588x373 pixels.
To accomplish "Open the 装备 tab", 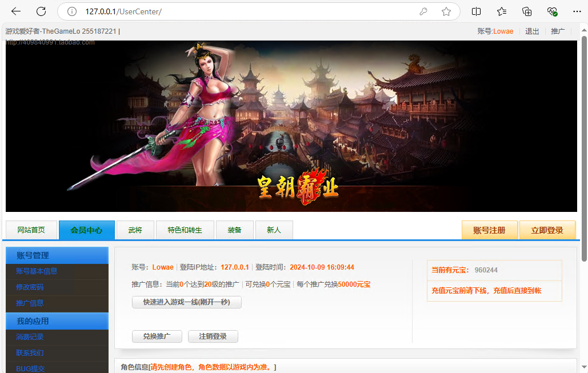I will pyautogui.click(x=234, y=230).
